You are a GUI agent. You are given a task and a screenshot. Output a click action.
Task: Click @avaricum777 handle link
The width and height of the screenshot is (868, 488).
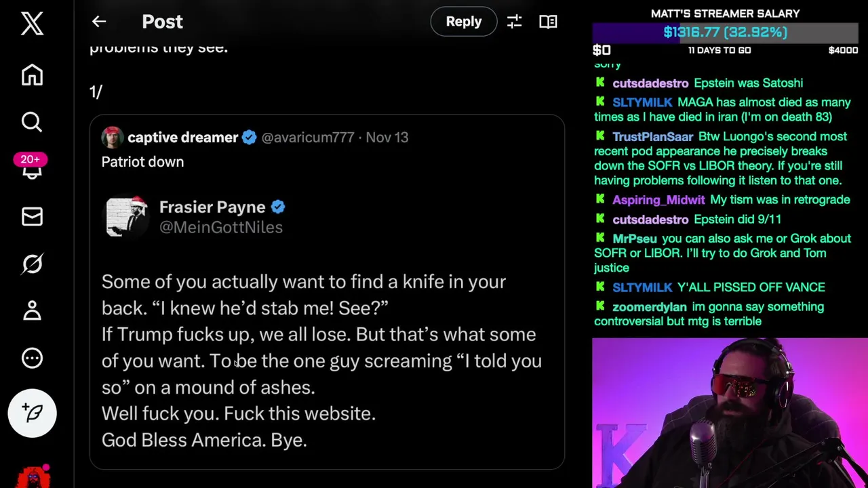coord(308,138)
